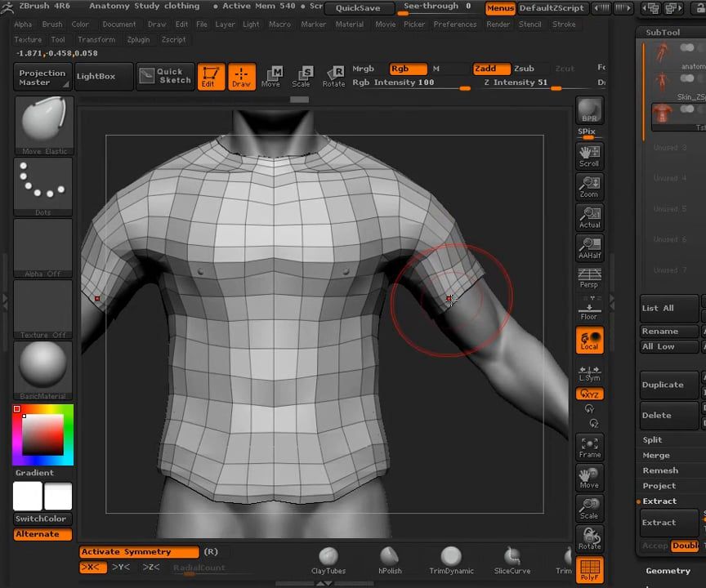Open the SubTool panel header
The width and height of the screenshot is (706, 588).
pos(662,33)
